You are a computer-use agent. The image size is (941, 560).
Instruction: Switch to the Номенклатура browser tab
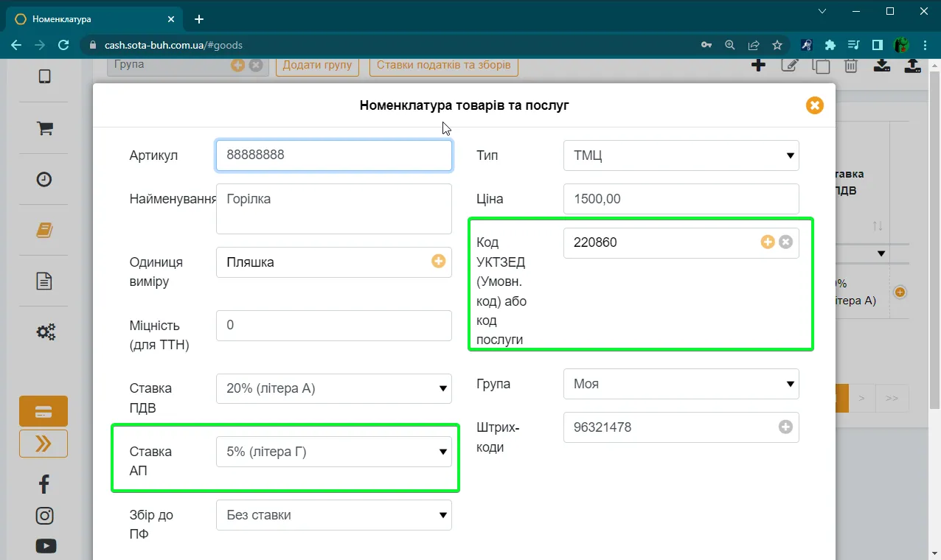coord(94,19)
